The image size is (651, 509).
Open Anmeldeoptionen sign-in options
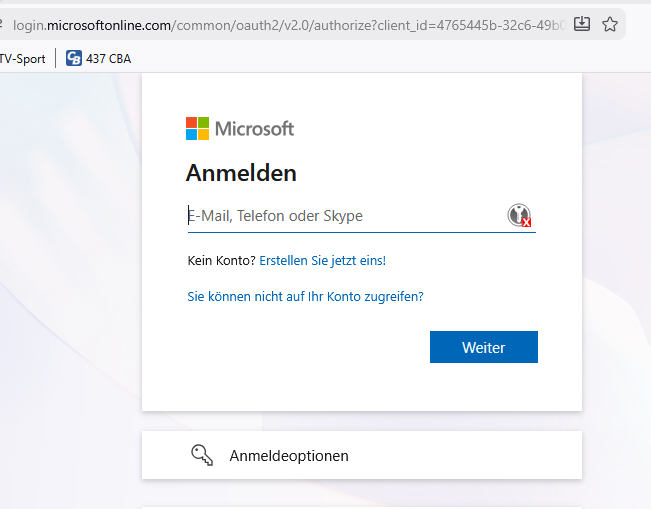[362, 455]
